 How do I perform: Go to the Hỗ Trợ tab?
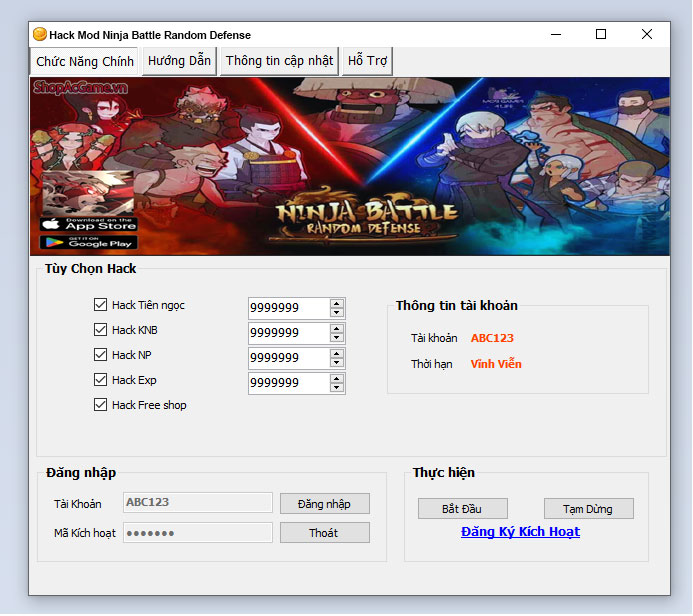[x=367, y=61]
